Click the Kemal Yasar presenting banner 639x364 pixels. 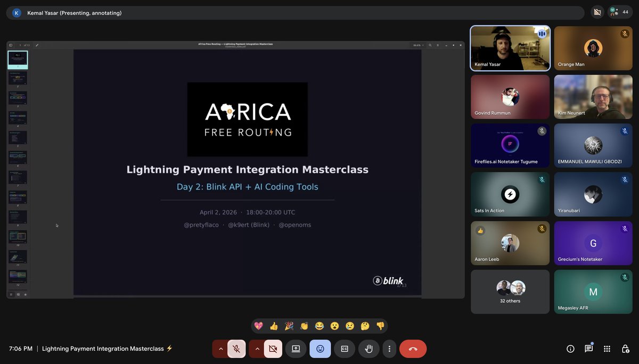tap(295, 13)
